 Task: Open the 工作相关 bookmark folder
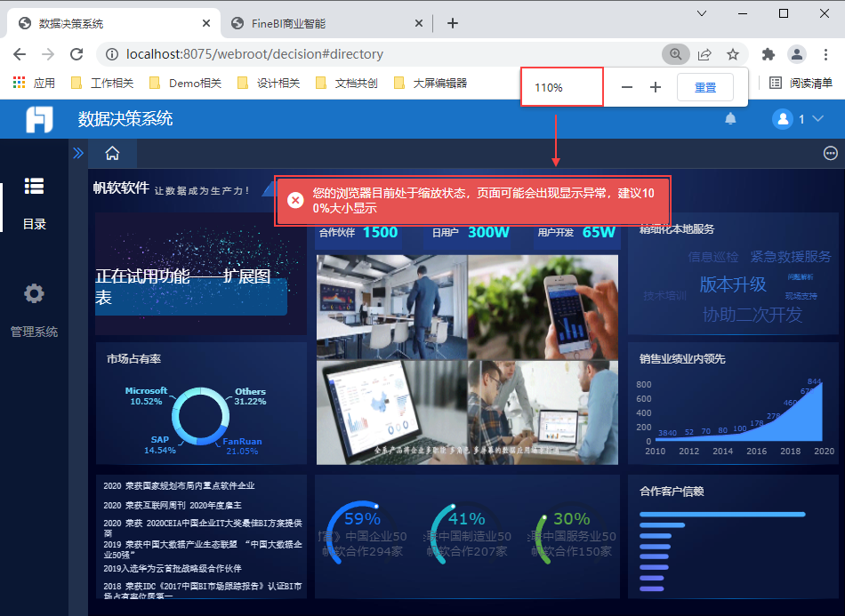[x=102, y=83]
